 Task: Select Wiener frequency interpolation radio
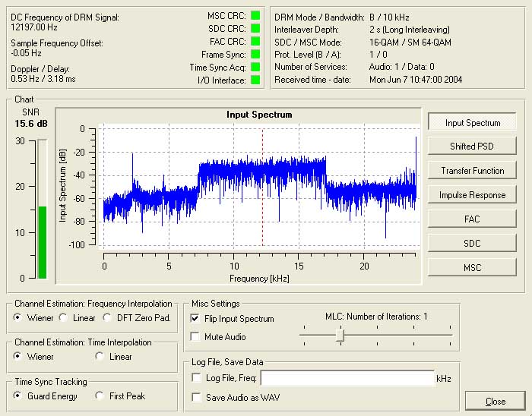point(17,317)
